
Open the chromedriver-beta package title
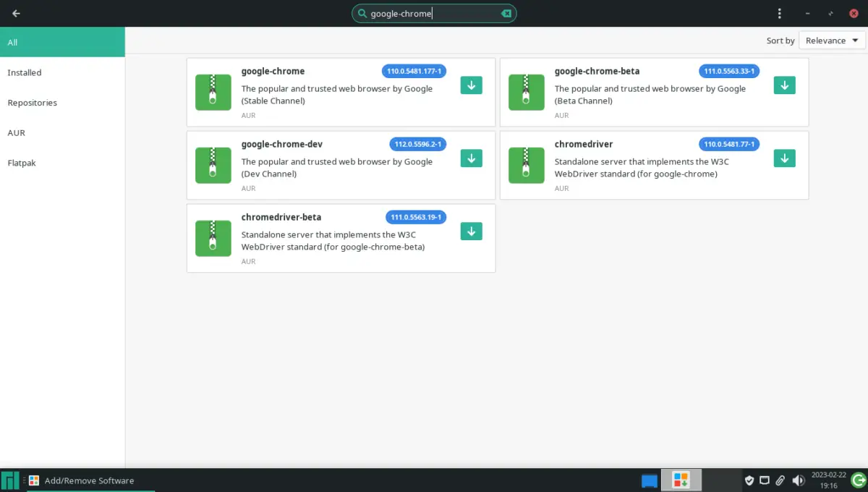pyautogui.click(x=281, y=217)
